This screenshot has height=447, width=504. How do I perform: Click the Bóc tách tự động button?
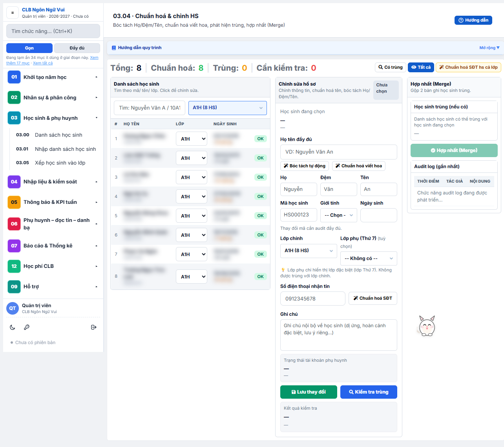305,166
